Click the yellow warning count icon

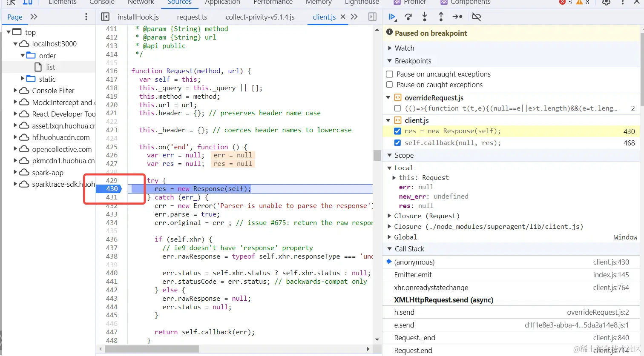(579, 2)
